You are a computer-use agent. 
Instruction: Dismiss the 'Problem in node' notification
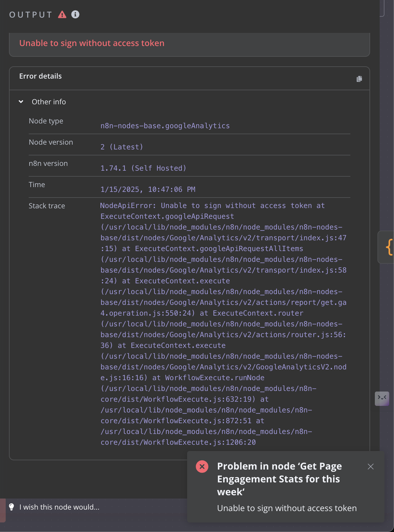pos(371,467)
